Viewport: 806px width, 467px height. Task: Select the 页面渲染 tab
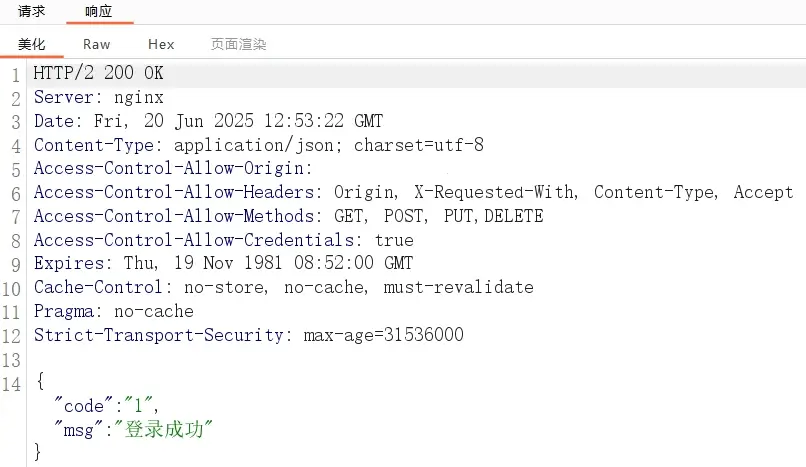[239, 44]
